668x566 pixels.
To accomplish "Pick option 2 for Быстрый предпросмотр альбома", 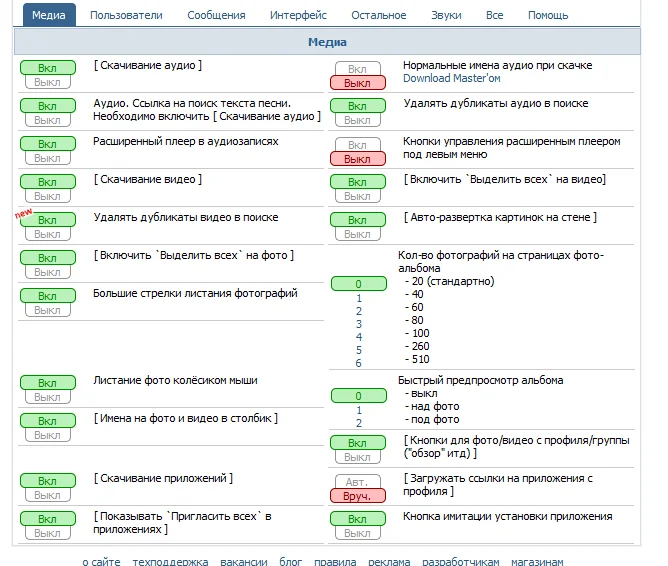I will (358, 423).
